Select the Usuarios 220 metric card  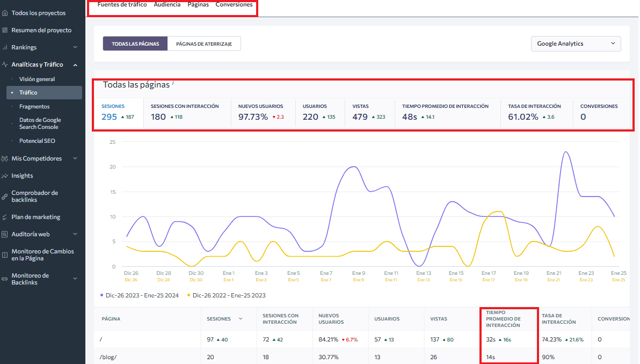pyautogui.click(x=320, y=113)
